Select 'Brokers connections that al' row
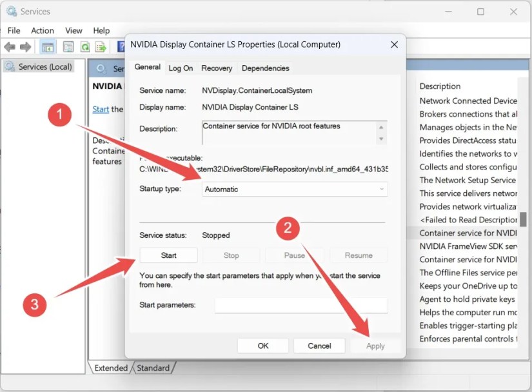Image resolution: width=532 pixels, height=392 pixels. (x=468, y=114)
